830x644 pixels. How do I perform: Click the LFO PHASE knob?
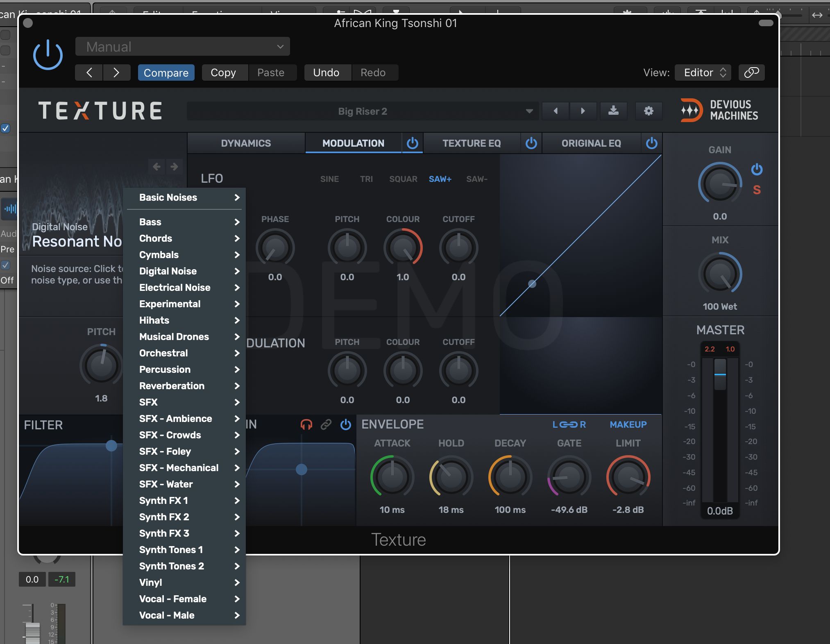[x=275, y=248]
